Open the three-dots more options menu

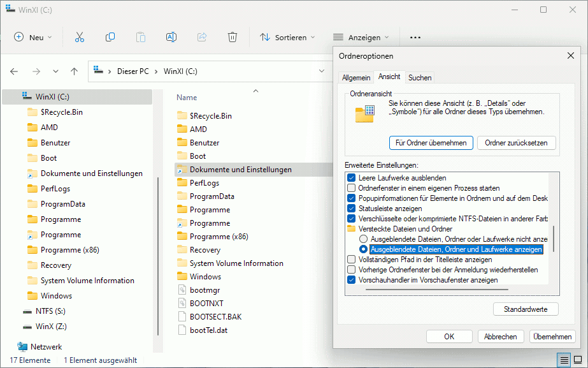click(x=415, y=38)
